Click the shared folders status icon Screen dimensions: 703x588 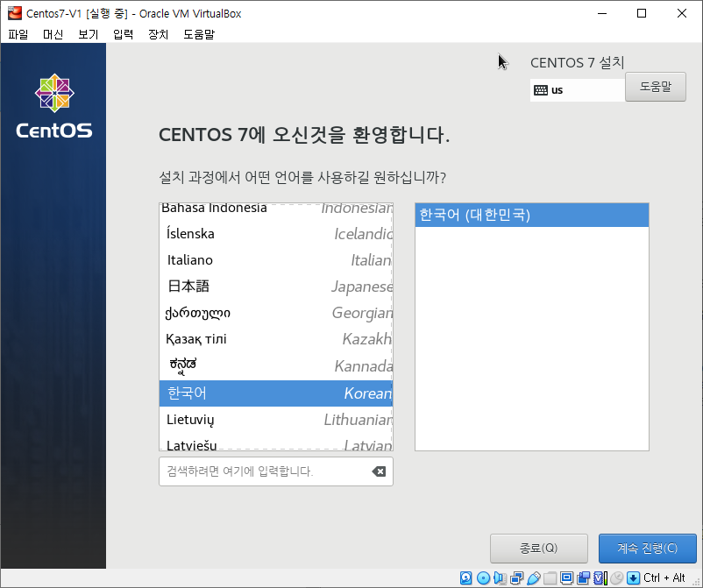tap(550, 577)
